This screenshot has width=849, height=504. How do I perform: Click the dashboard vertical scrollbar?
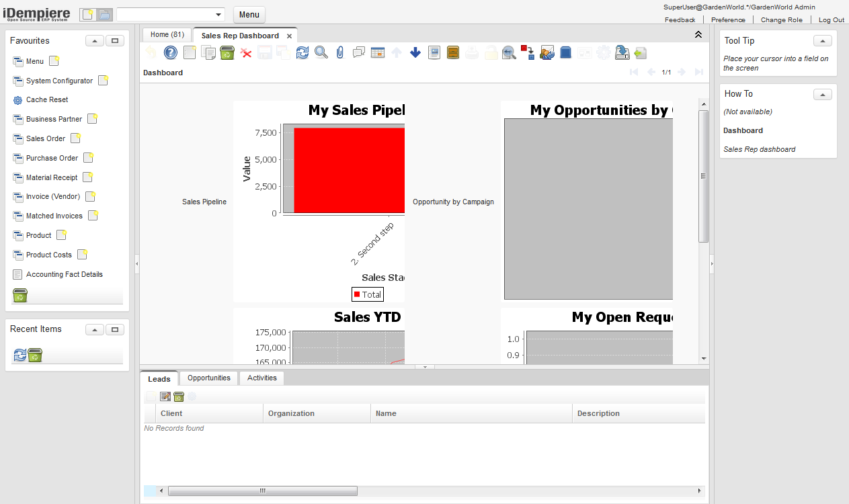coord(703,176)
